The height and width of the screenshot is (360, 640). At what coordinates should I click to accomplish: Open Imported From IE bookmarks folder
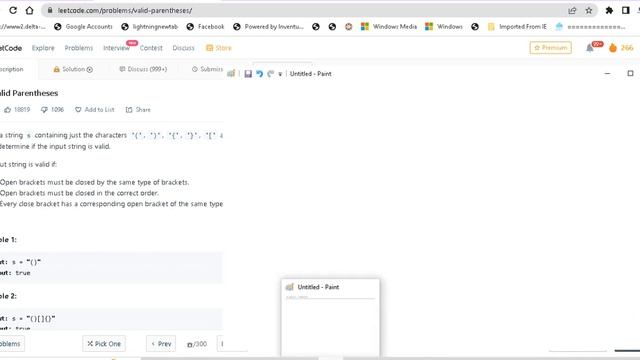click(x=517, y=27)
